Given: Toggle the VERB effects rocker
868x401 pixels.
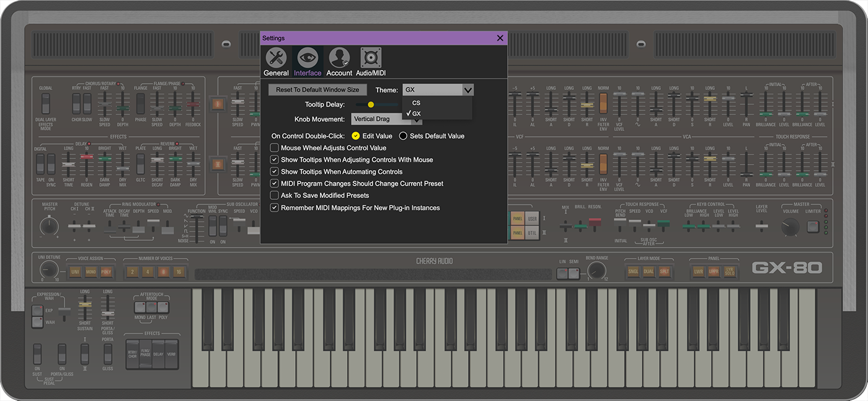Looking at the screenshot, I should pos(171,354).
